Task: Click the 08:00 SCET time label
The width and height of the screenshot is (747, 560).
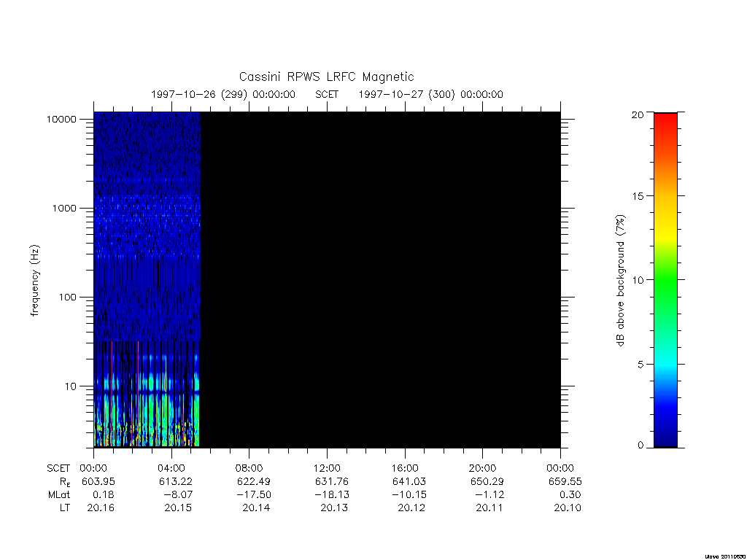Action: [249, 468]
